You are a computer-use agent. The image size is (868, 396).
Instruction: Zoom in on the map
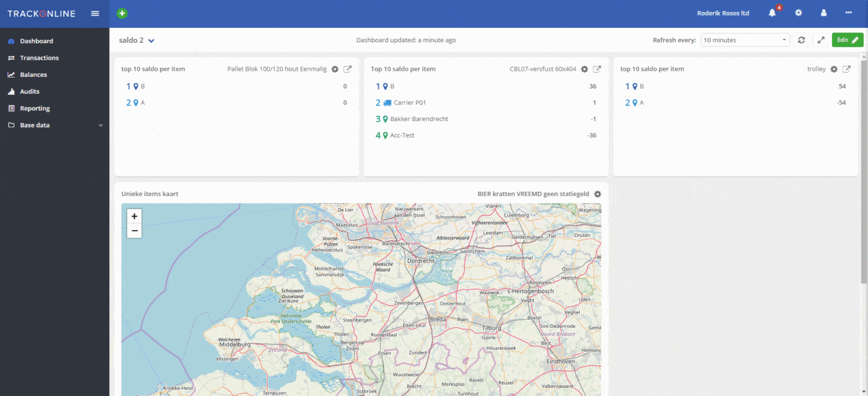(x=135, y=216)
